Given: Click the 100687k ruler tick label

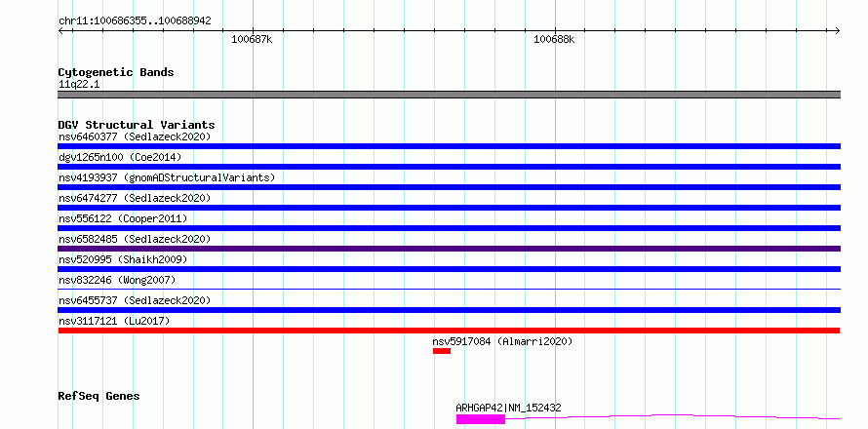Looking at the screenshot, I should point(252,39).
